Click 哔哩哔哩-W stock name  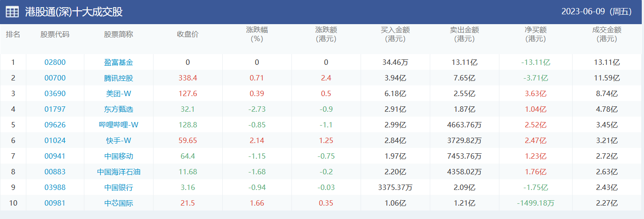118,125
